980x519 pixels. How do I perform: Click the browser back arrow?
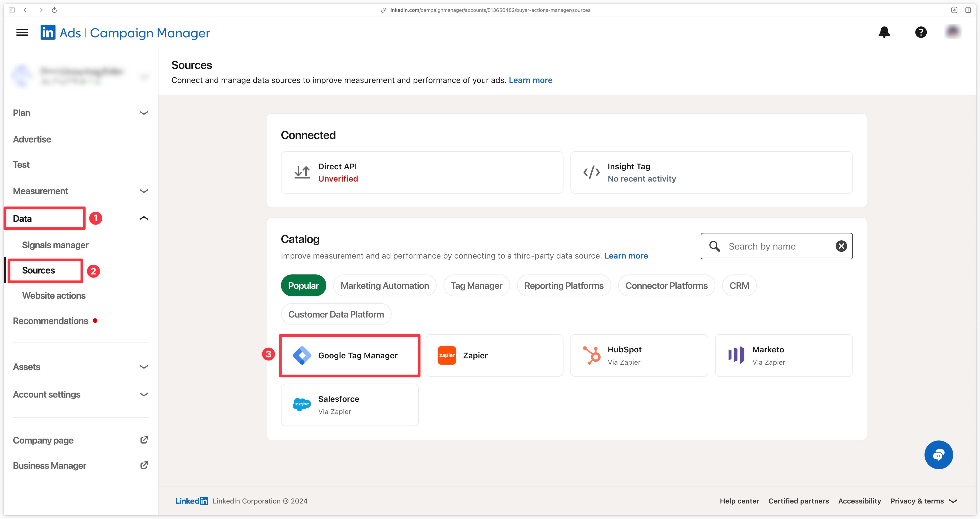26,10
